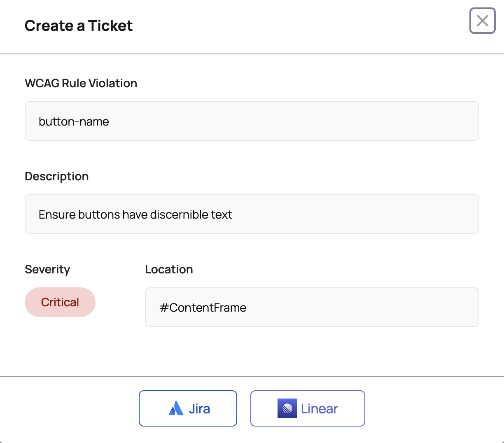Click the Description field label
The height and width of the screenshot is (443, 504).
(x=57, y=176)
